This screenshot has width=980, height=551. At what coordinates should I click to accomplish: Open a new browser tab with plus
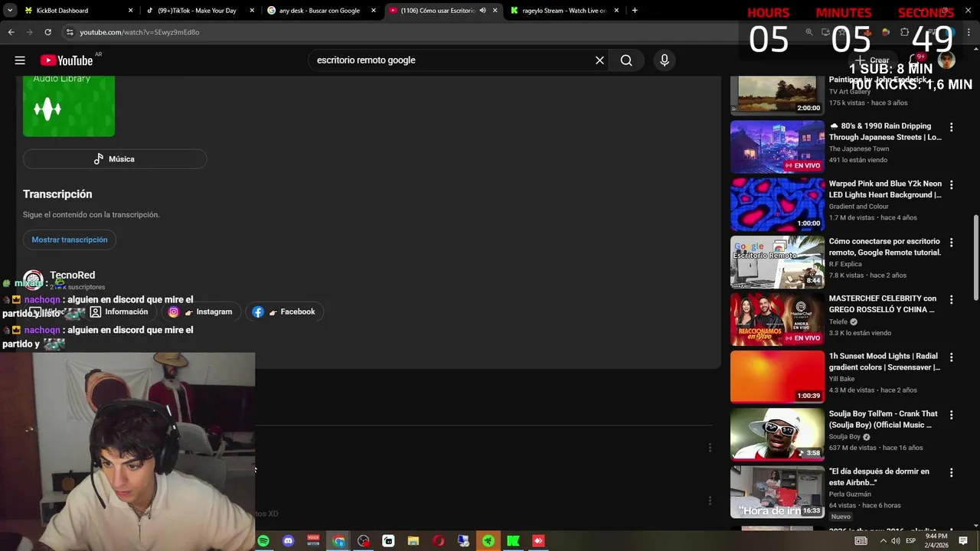(x=635, y=11)
